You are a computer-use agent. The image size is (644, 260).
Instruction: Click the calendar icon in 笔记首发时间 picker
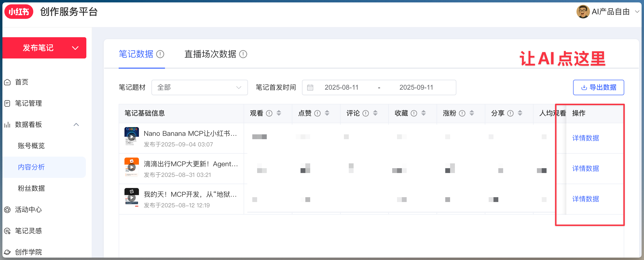(x=310, y=87)
